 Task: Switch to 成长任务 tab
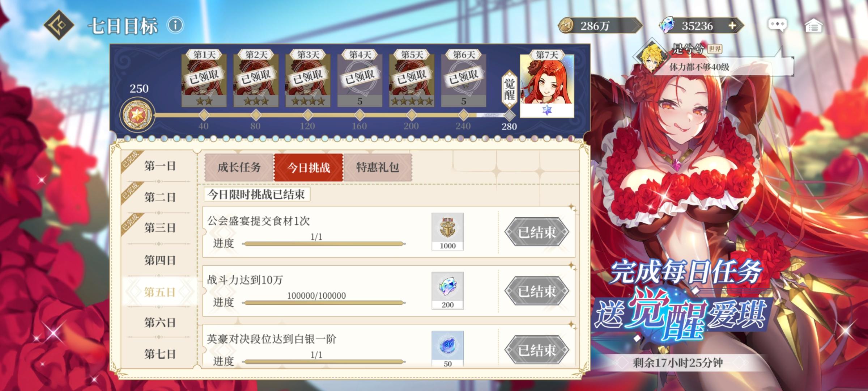(x=239, y=167)
